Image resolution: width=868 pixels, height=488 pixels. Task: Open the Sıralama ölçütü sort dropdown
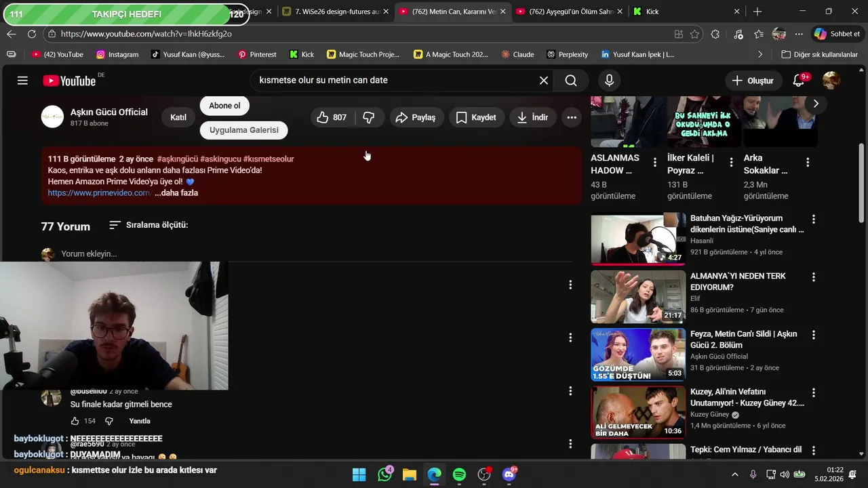point(149,225)
